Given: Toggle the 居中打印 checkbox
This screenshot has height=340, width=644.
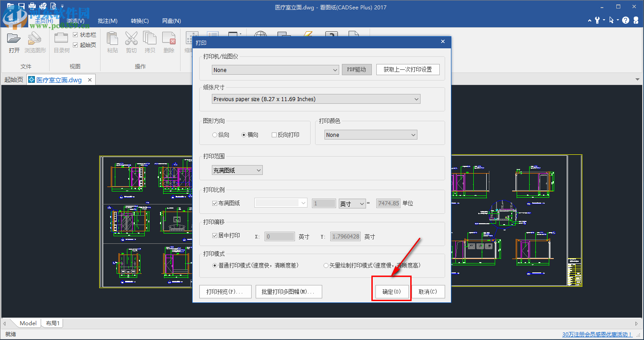Looking at the screenshot, I should pos(215,236).
